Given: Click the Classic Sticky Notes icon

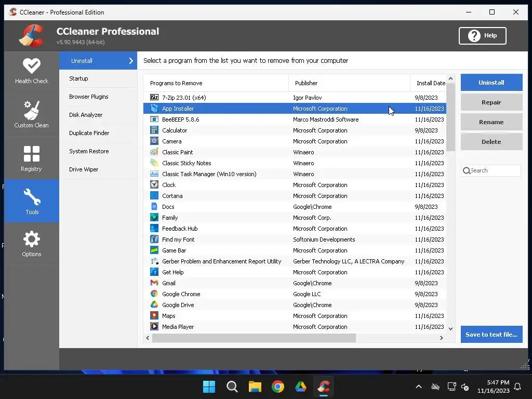Looking at the screenshot, I should click(154, 163).
